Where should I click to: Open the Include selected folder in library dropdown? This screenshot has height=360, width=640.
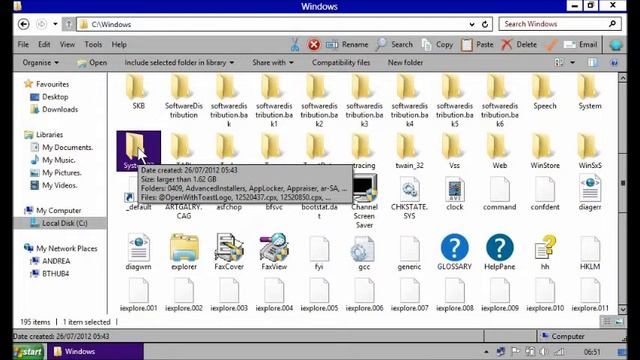[179, 62]
